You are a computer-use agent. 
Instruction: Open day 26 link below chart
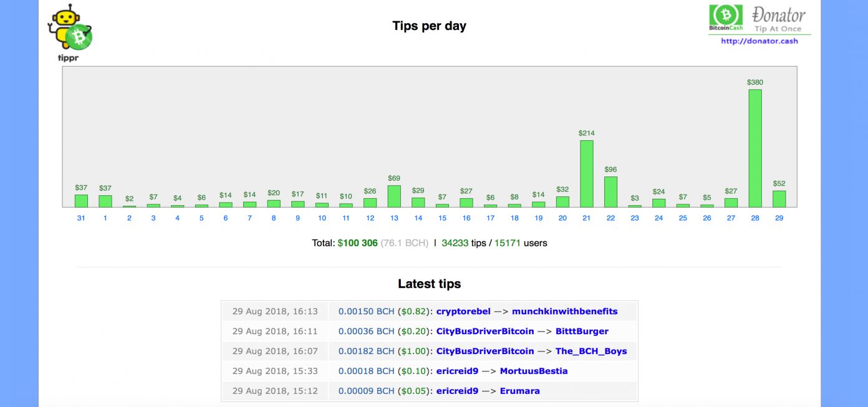[706, 218]
